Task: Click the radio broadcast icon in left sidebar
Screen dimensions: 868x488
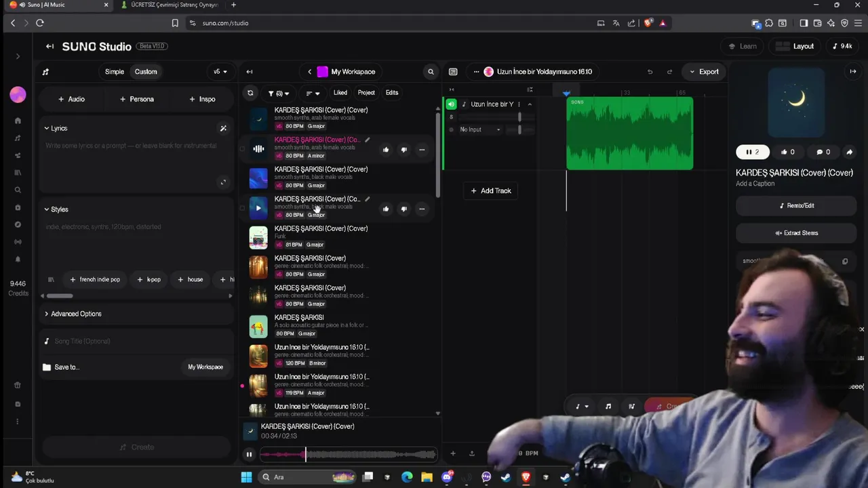Action: point(18,242)
